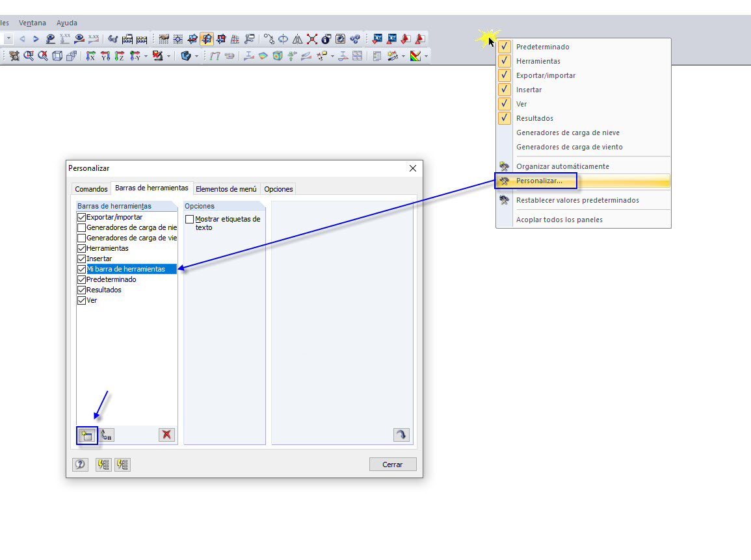Click the eye results display icon

point(79,39)
